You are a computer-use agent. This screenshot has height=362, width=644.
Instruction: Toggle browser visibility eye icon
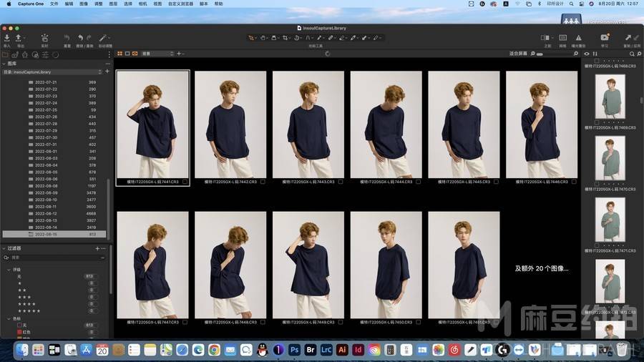(x=587, y=54)
